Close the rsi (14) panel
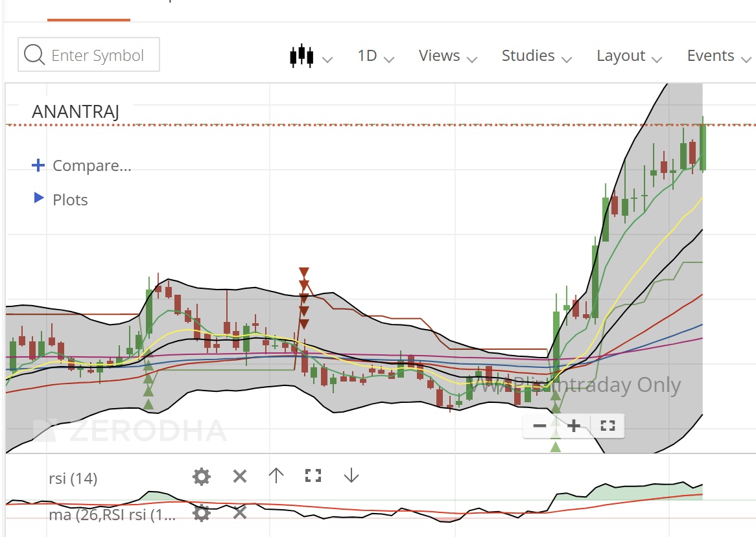This screenshot has width=756, height=537. (x=240, y=476)
